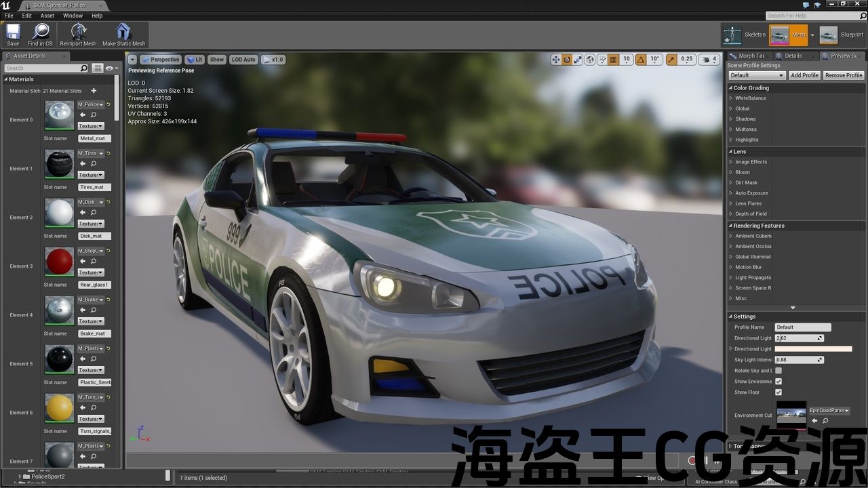Add a material slot with plus icon
Screen dimensions: 868x488
click(94, 91)
